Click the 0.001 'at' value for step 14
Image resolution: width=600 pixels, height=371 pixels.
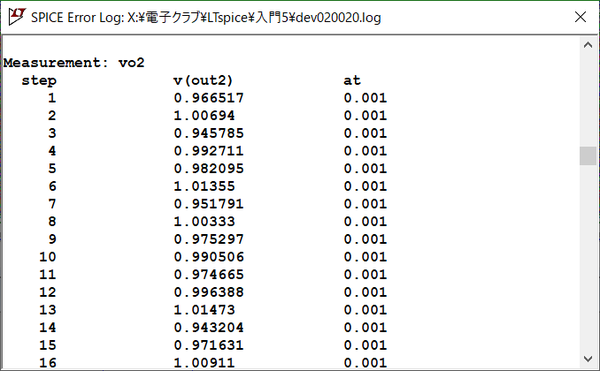click(365, 327)
